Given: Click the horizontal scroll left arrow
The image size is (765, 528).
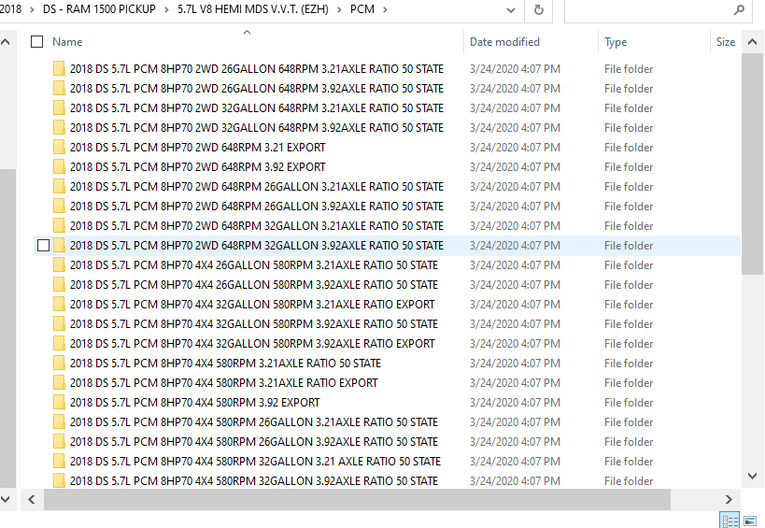Looking at the screenshot, I should 32,500.
